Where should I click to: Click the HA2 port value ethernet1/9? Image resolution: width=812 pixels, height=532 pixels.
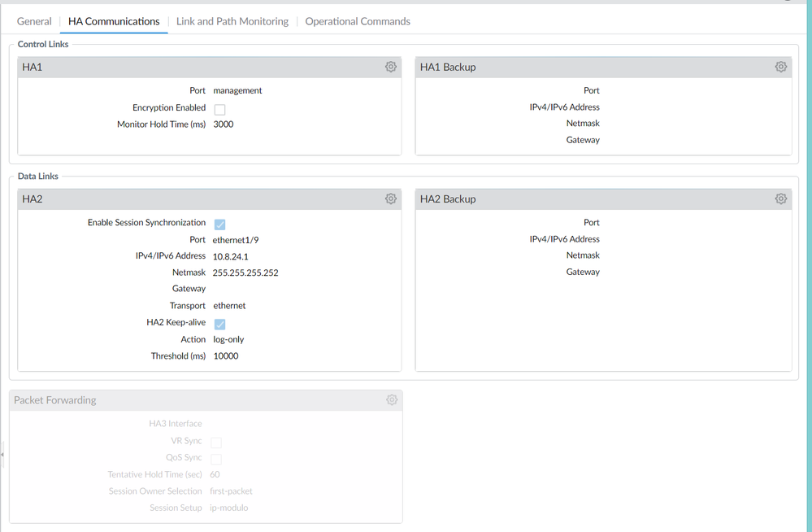[x=236, y=240]
